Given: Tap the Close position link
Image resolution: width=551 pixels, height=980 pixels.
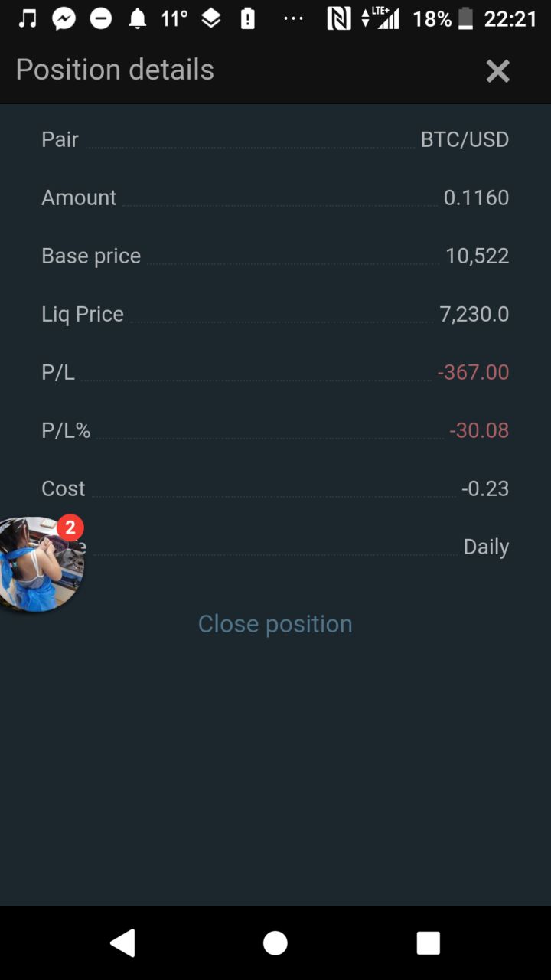Looking at the screenshot, I should (x=275, y=624).
